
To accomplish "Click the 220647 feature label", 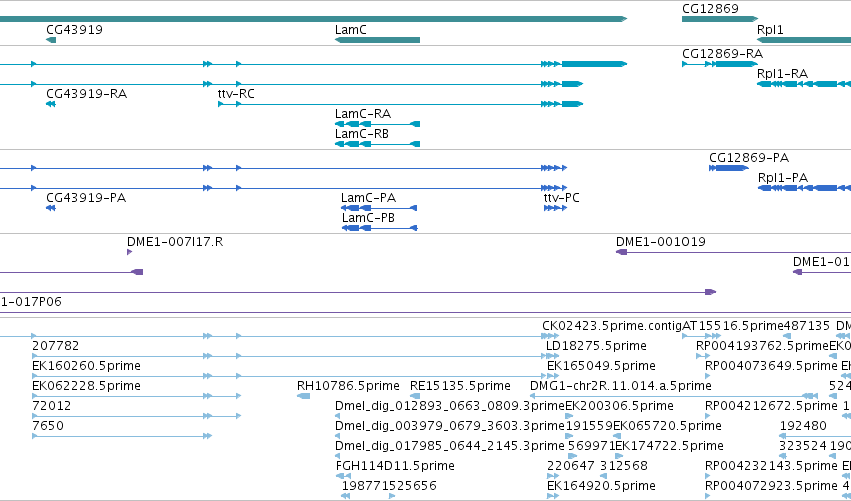I will (570, 466).
